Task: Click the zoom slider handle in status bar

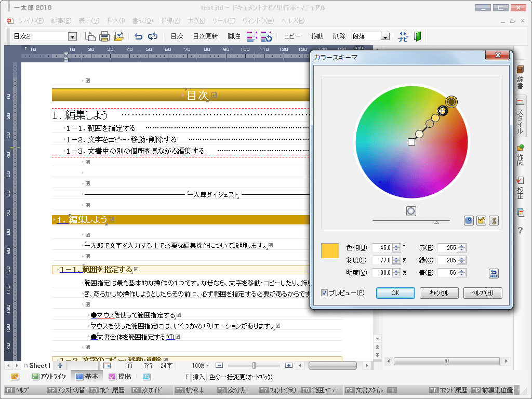Action: tap(254, 365)
